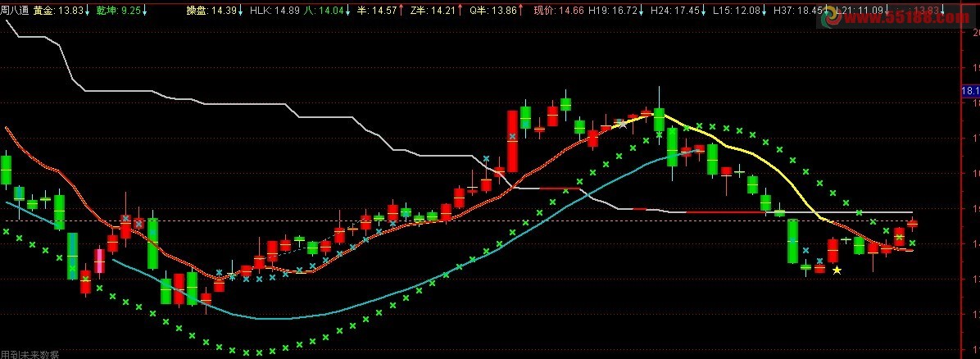Click the 18.1 price axis tag
This screenshot has height=359, width=980.
point(970,91)
